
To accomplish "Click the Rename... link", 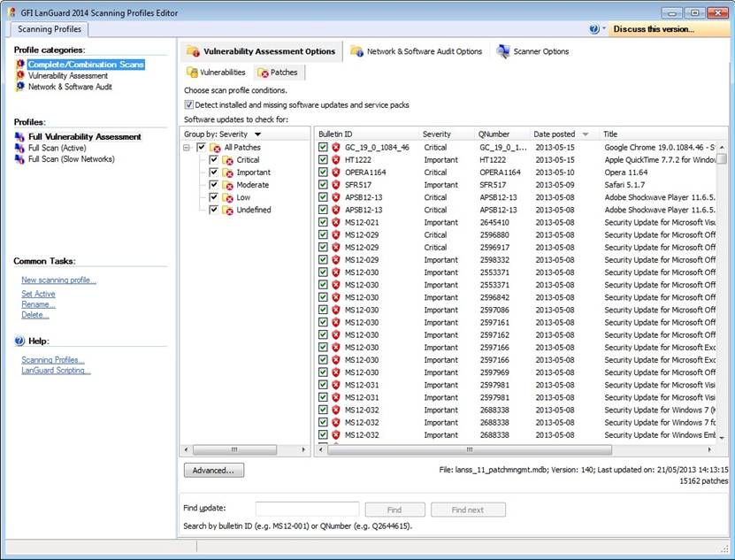I will [38, 304].
